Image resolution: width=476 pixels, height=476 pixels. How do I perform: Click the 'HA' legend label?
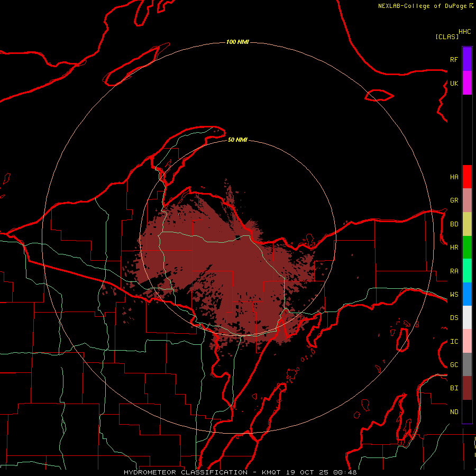pyautogui.click(x=454, y=177)
